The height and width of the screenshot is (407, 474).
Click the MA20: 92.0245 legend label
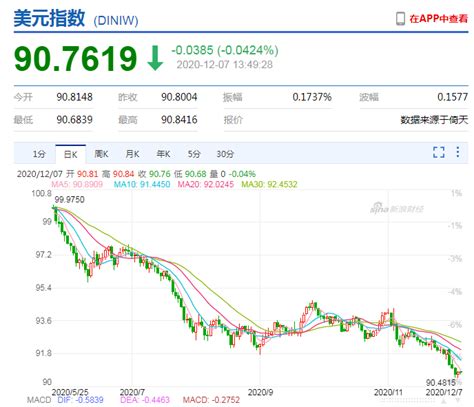tap(206, 184)
